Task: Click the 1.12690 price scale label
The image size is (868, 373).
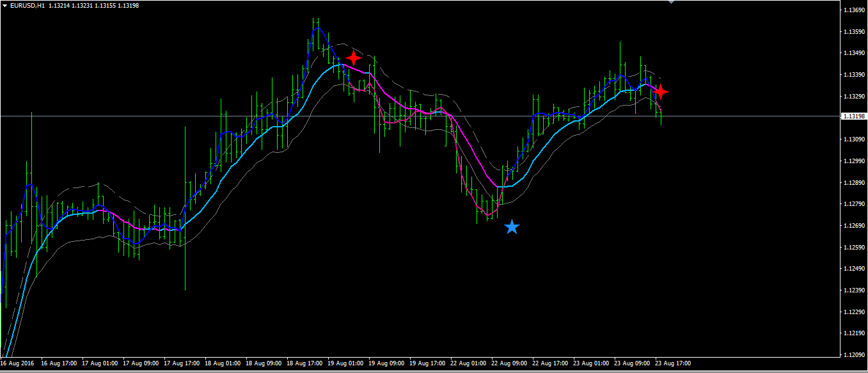Action: pos(854,226)
